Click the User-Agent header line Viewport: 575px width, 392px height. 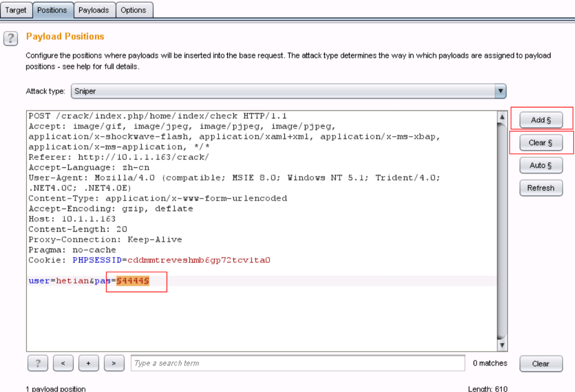234,178
